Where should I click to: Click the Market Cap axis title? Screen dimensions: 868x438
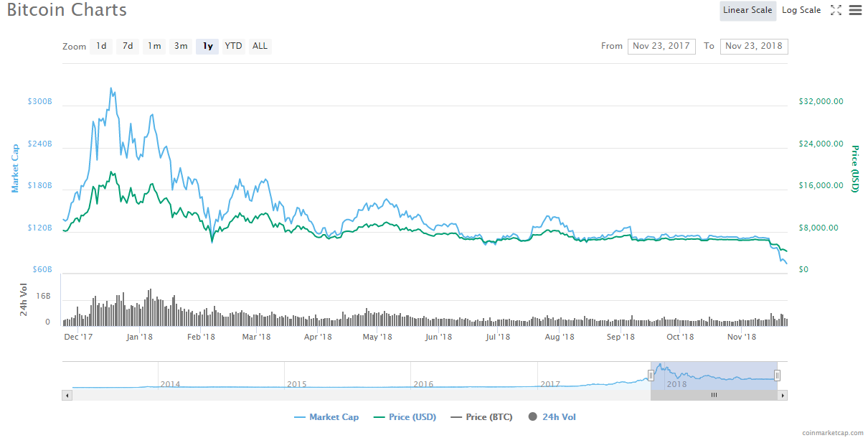point(15,168)
